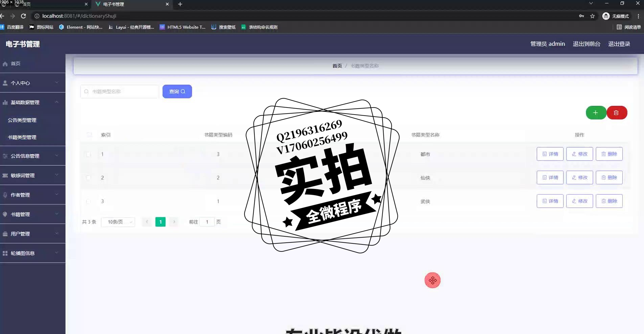644x334 pixels.
Task: Click the icon beside 敏感词管理
Action: pos(5,175)
